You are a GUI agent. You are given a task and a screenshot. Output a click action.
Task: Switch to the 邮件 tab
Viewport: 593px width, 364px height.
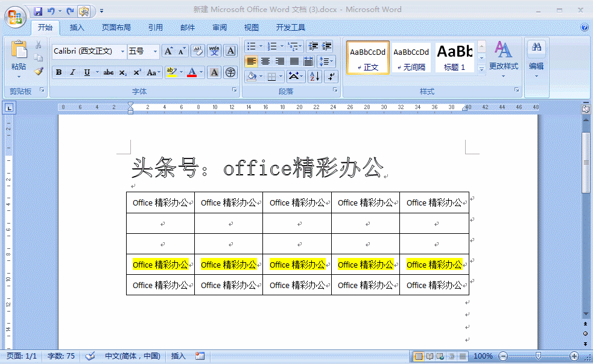point(188,28)
